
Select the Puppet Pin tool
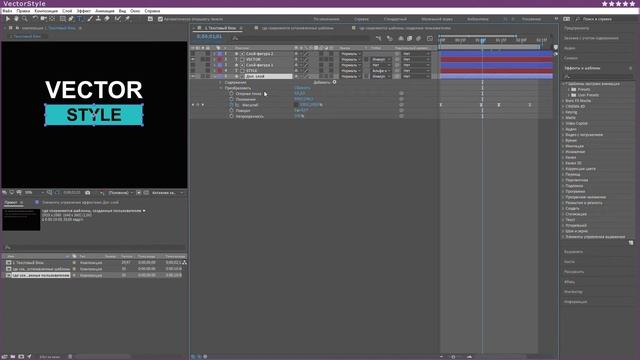[x=127, y=19]
